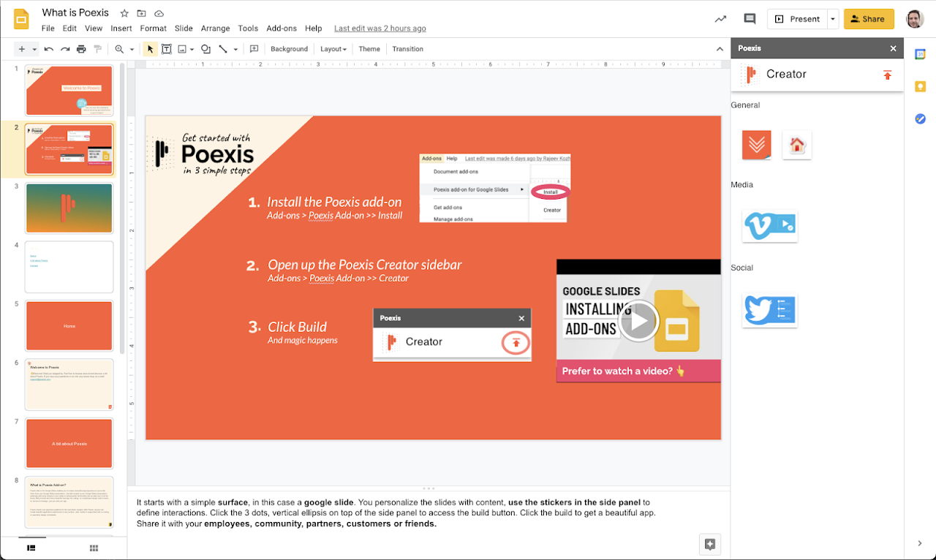Open the Help menu
The image size is (936, 560).
[x=314, y=29]
